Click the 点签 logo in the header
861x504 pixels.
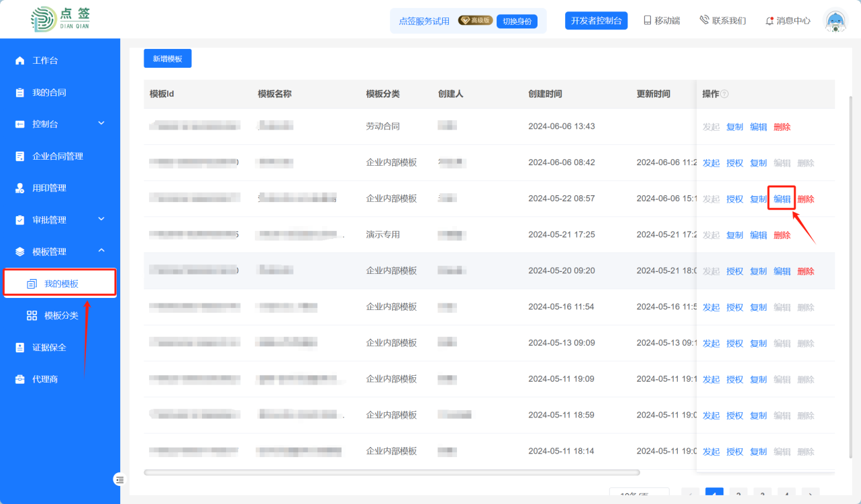[x=60, y=19]
